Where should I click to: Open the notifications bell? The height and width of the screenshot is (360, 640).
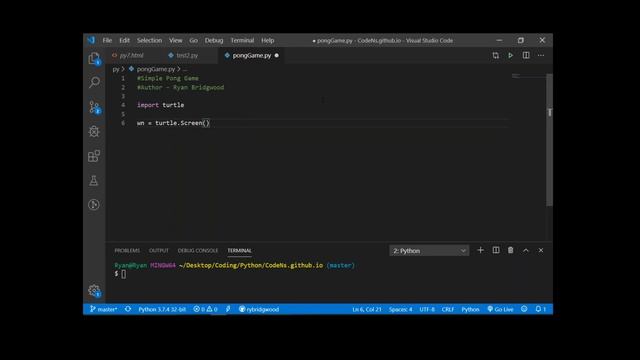pyautogui.click(x=540, y=309)
